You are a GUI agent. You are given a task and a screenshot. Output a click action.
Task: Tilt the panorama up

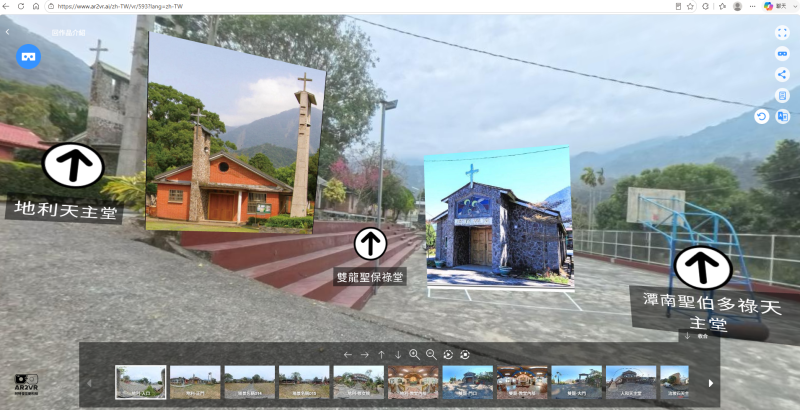[381, 355]
